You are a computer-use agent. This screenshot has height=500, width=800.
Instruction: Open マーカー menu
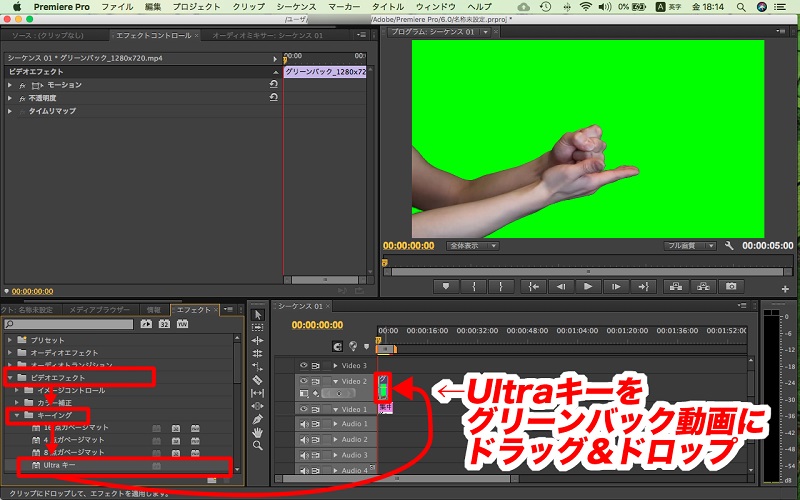pyautogui.click(x=344, y=7)
